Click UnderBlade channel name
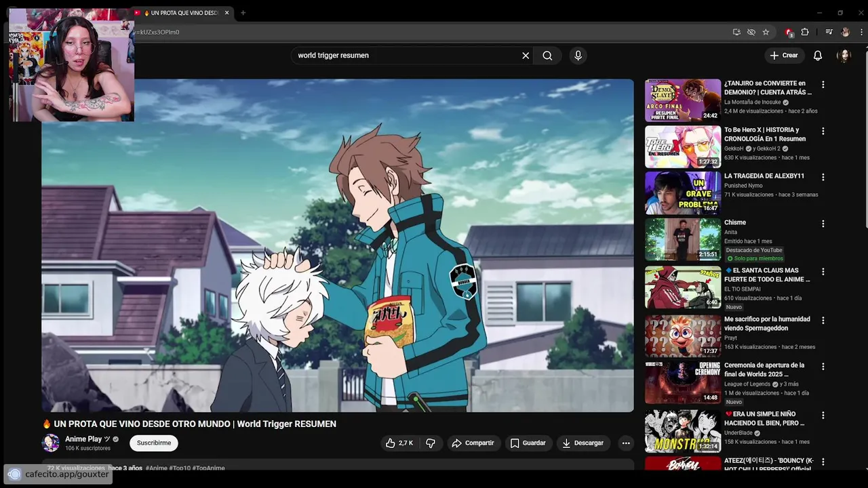868x488 pixels. [738, 433]
